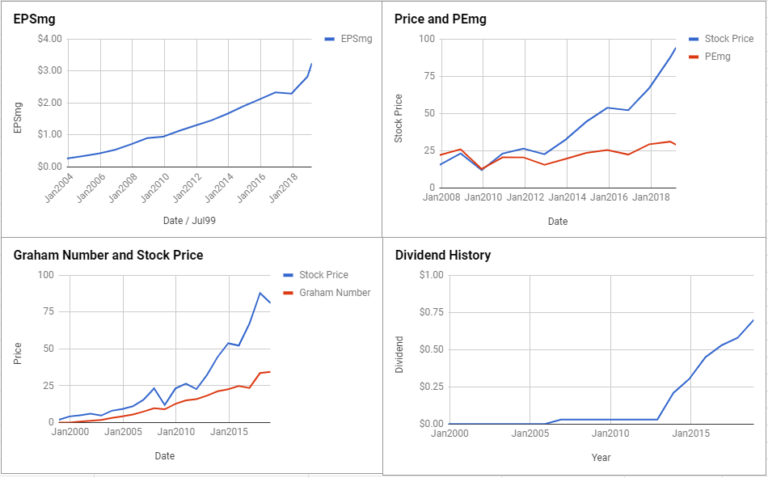The height and width of the screenshot is (478, 768).
Task: Click the $4.00 tick label in EPSmg chart
Action: [49, 39]
